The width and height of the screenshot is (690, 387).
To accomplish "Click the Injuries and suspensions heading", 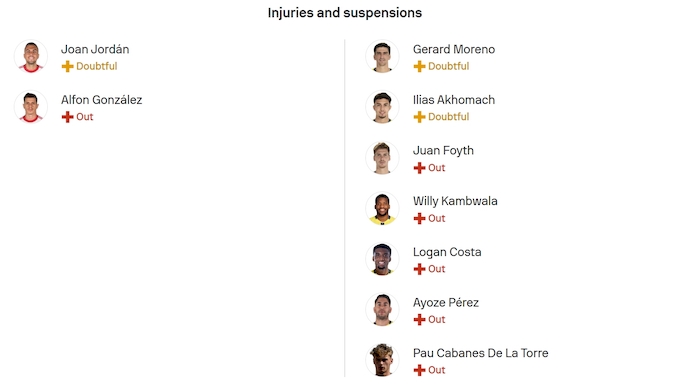I will pos(345,13).
